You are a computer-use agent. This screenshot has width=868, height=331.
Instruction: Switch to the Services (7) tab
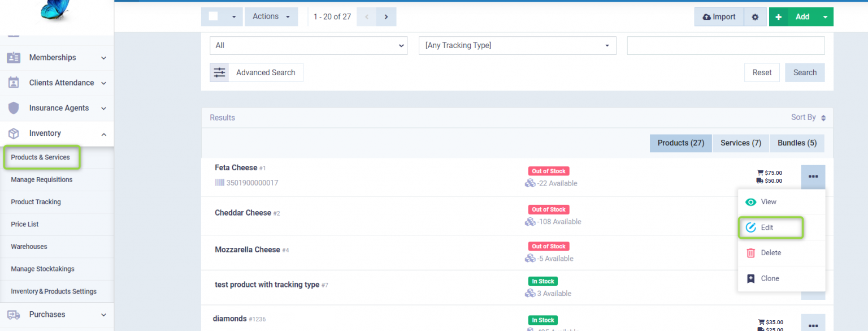tap(740, 143)
